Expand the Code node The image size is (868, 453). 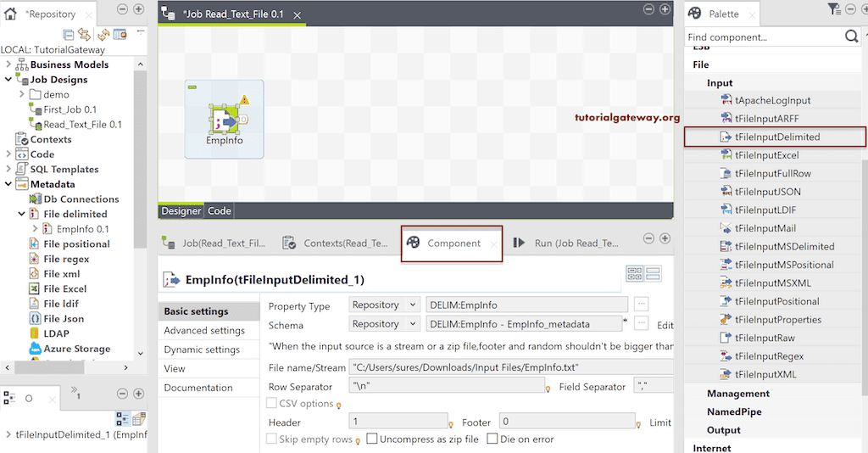pyautogui.click(x=8, y=154)
